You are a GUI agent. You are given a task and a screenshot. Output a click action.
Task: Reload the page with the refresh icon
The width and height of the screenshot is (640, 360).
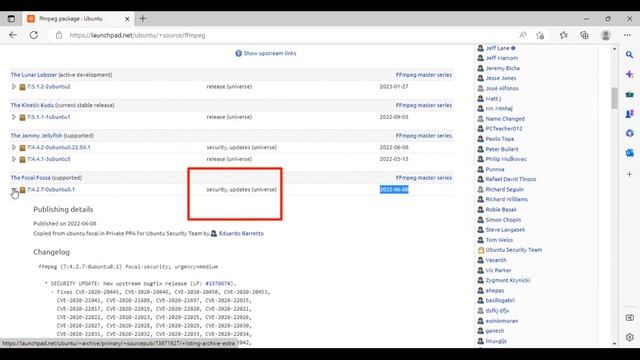(x=34, y=35)
